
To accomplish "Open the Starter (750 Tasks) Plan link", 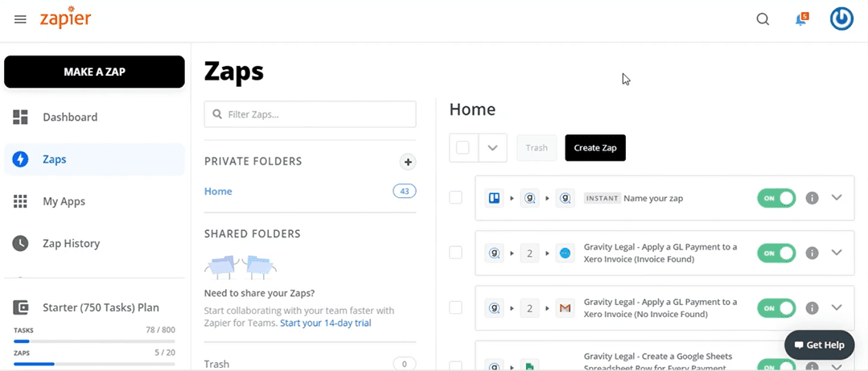I will 101,307.
